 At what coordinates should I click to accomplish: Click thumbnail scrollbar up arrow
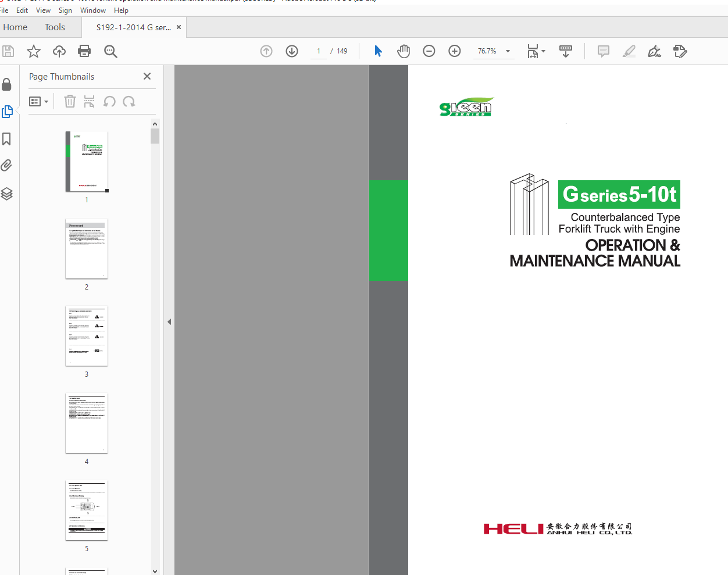click(155, 124)
